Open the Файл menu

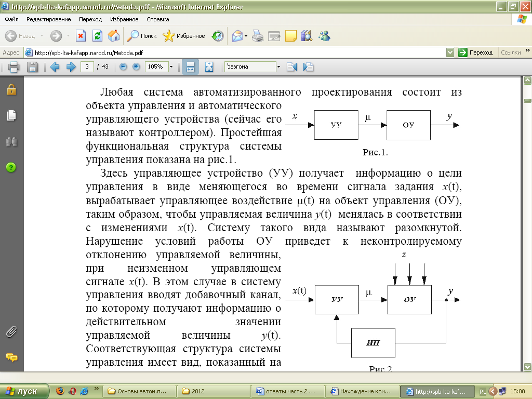point(11,19)
